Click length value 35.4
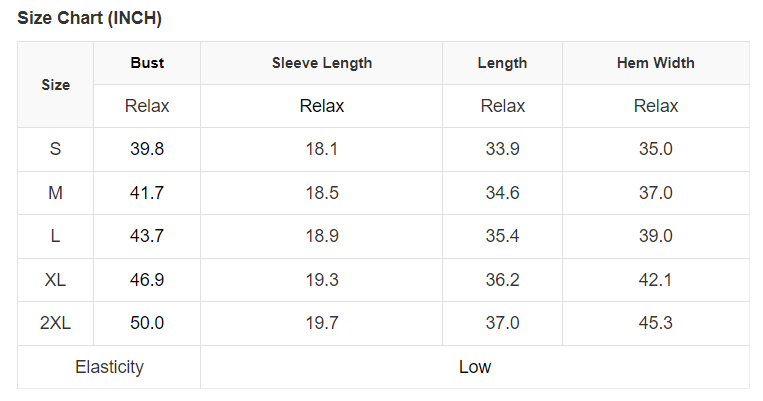This screenshot has height=401, width=763. click(x=502, y=236)
